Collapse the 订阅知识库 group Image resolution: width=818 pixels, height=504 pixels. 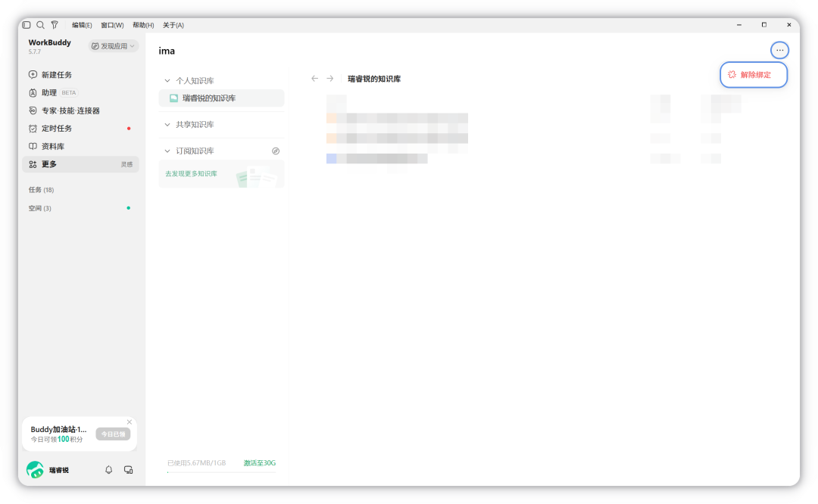coord(167,151)
